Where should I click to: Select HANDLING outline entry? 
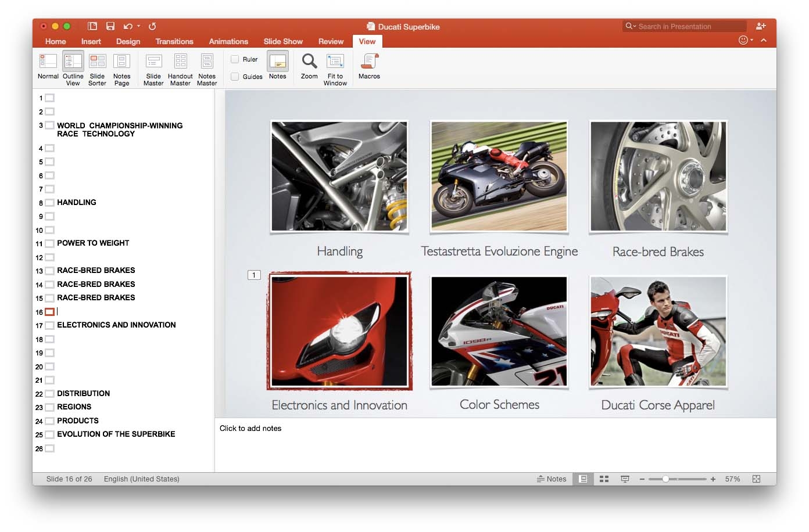[x=77, y=203]
